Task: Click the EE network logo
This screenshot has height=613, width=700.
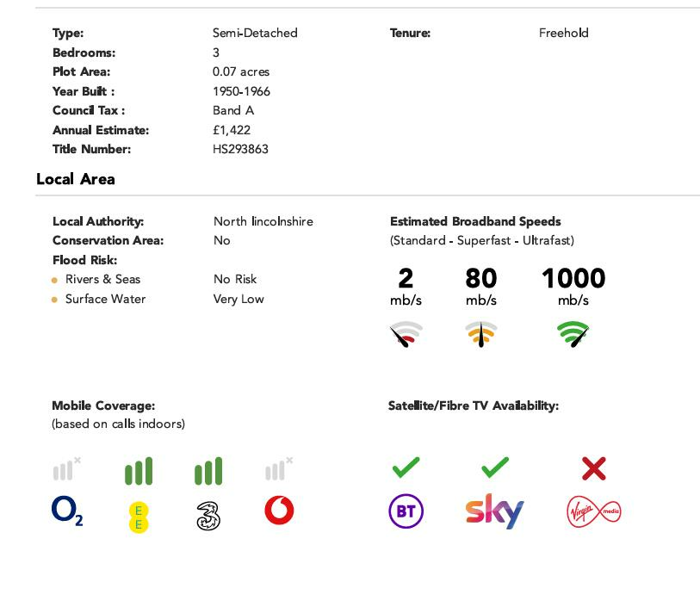Action: click(x=139, y=517)
